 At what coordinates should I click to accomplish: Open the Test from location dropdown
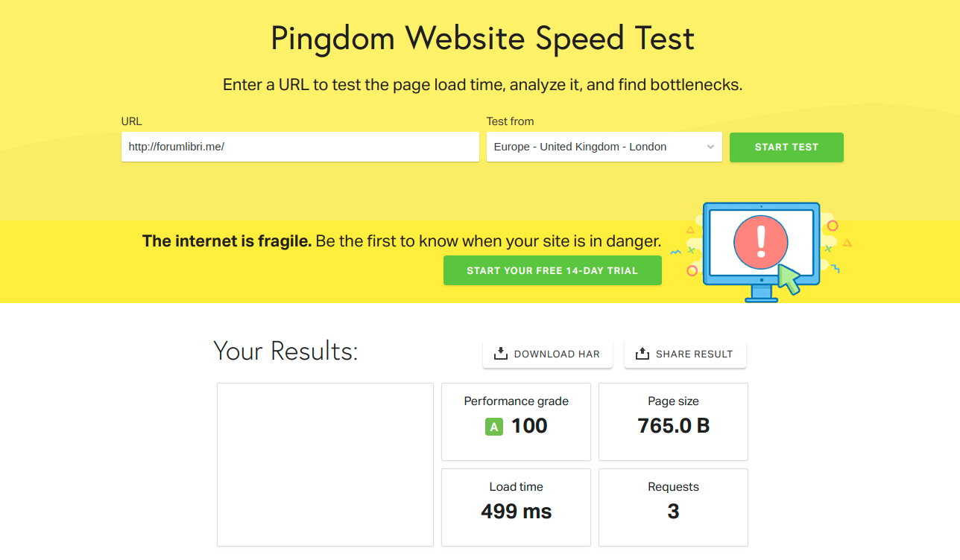coord(604,147)
